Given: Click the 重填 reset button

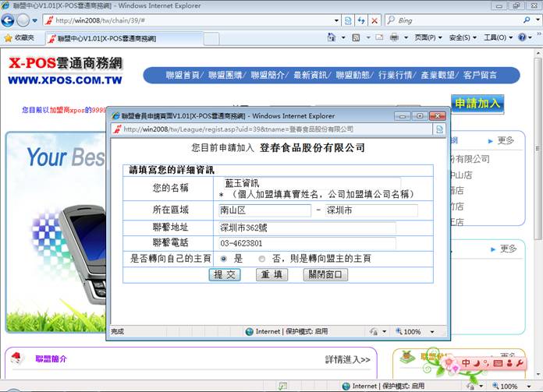Looking at the screenshot, I should pyautogui.click(x=271, y=275).
